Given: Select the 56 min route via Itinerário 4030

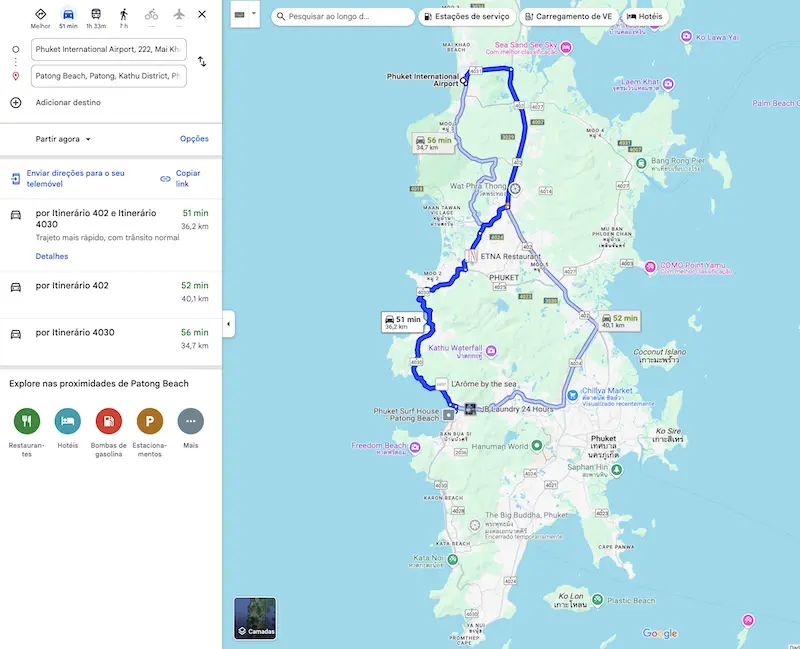Looking at the screenshot, I should (111, 342).
